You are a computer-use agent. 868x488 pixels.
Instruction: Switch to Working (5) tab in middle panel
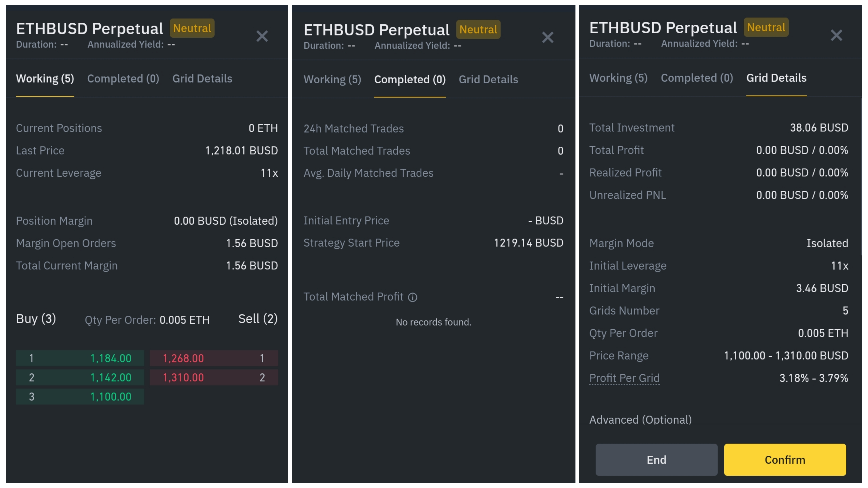pyautogui.click(x=332, y=80)
